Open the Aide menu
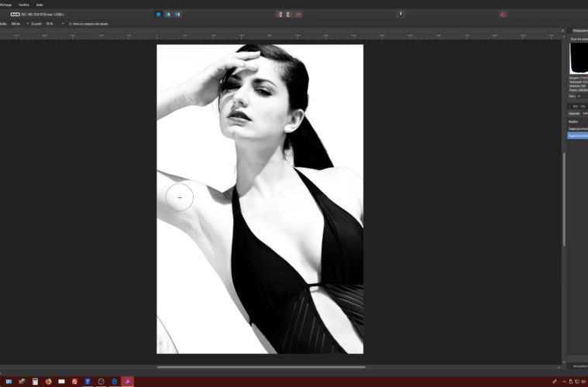This screenshot has width=588, height=387. pos(40,5)
